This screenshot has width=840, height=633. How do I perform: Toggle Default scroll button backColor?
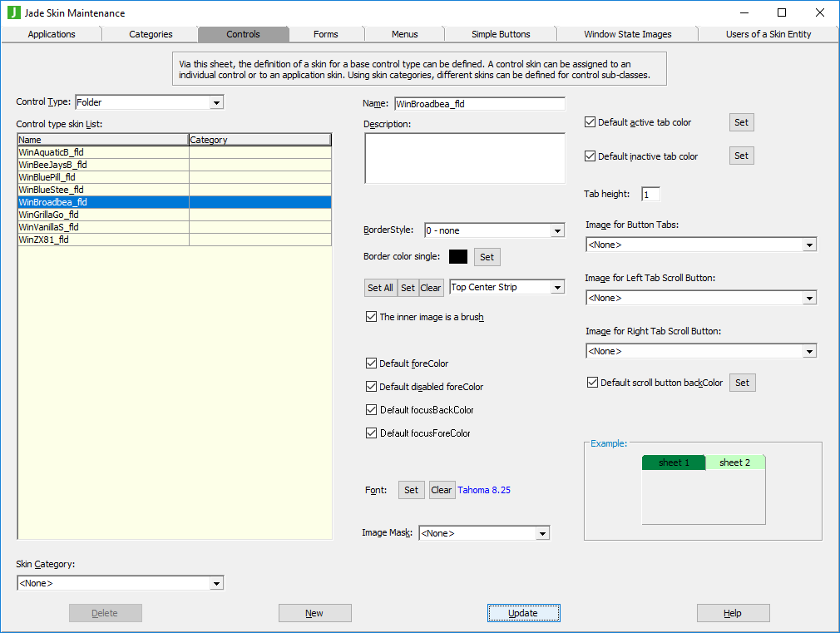(x=592, y=383)
